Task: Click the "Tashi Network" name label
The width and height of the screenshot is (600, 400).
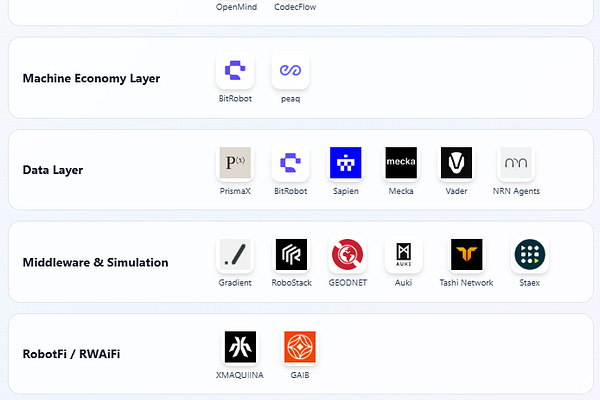Action: tap(466, 283)
